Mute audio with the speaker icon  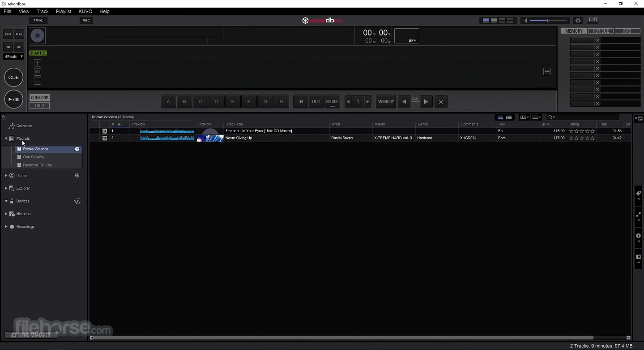(525, 21)
